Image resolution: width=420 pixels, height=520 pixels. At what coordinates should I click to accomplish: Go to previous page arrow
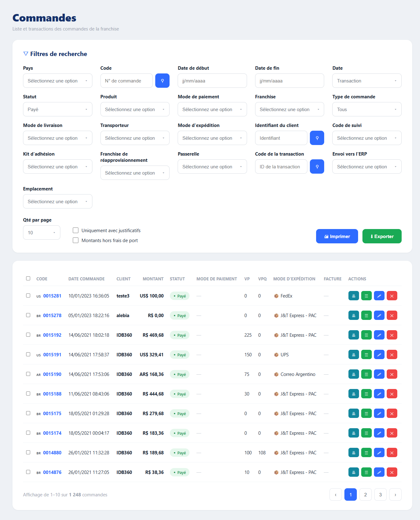point(336,494)
